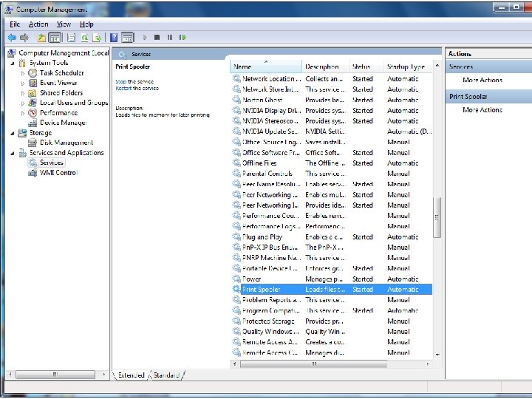Open the Action menu
This screenshot has height=399, width=532.
coord(38,24)
